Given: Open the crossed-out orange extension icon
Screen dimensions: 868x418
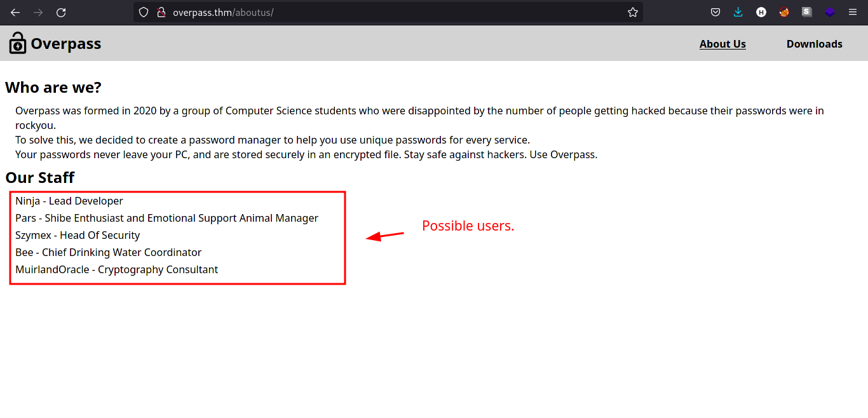Looking at the screenshot, I should pyautogui.click(x=784, y=12).
